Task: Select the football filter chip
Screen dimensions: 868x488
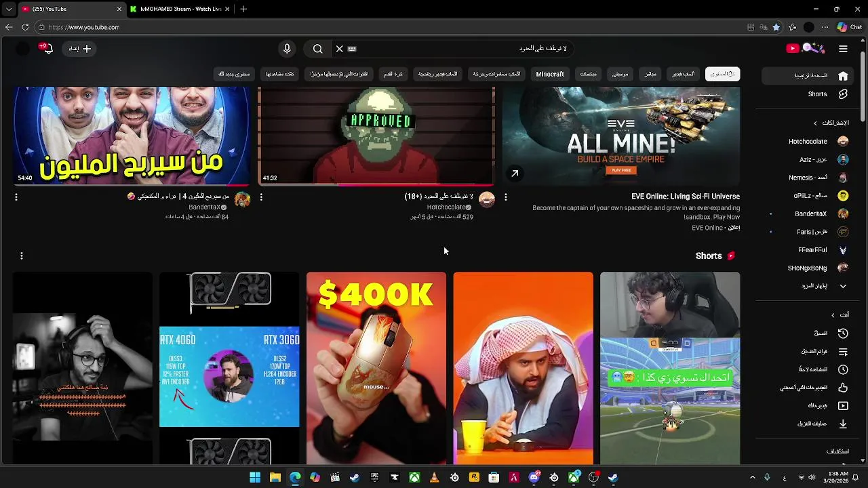Action: pos(393,74)
